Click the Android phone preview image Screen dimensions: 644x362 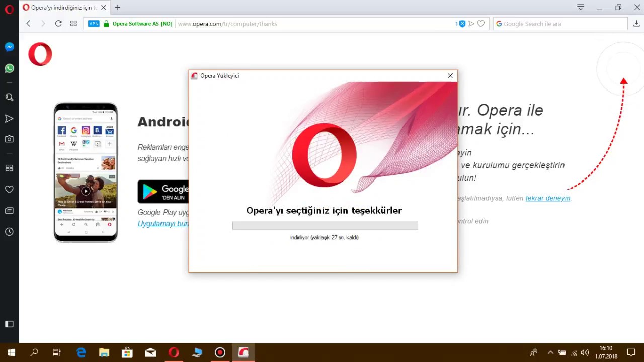coord(86,172)
